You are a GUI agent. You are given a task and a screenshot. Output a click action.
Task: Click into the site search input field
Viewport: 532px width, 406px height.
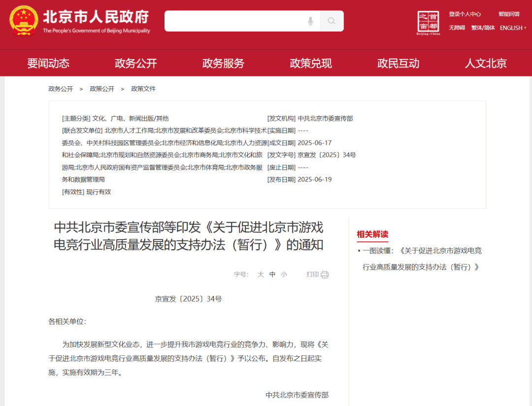(x=234, y=21)
